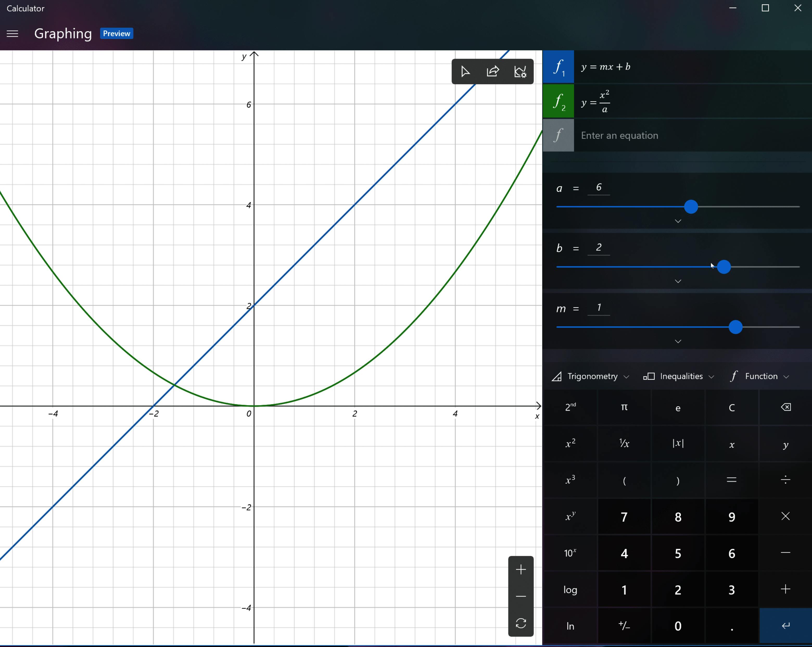Expand slider options for variable m
Screen dimensions: 812x647
click(x=677, y=341)
